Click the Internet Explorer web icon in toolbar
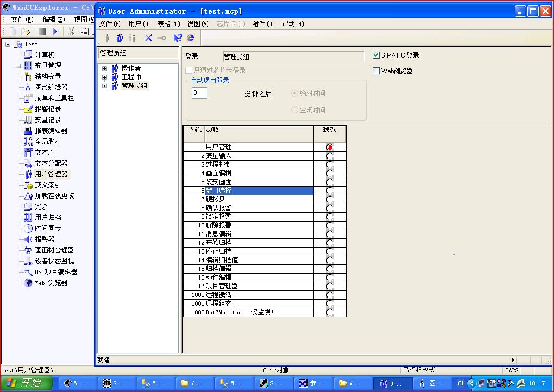 coord(191,38)
